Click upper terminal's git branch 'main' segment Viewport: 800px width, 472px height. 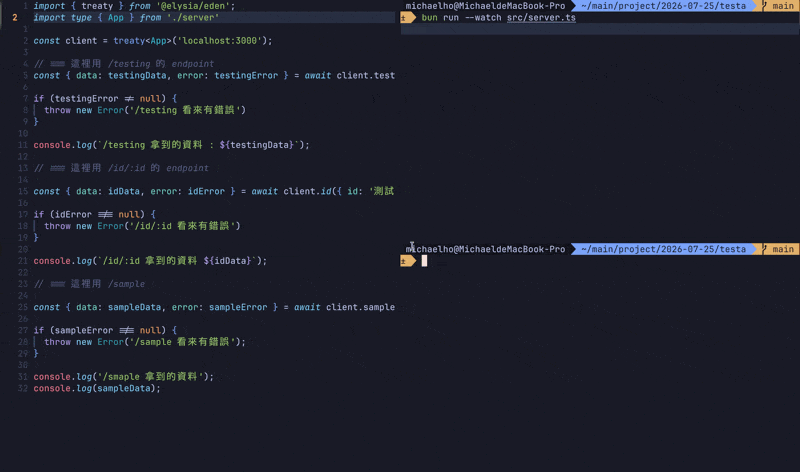pos(779,6)
